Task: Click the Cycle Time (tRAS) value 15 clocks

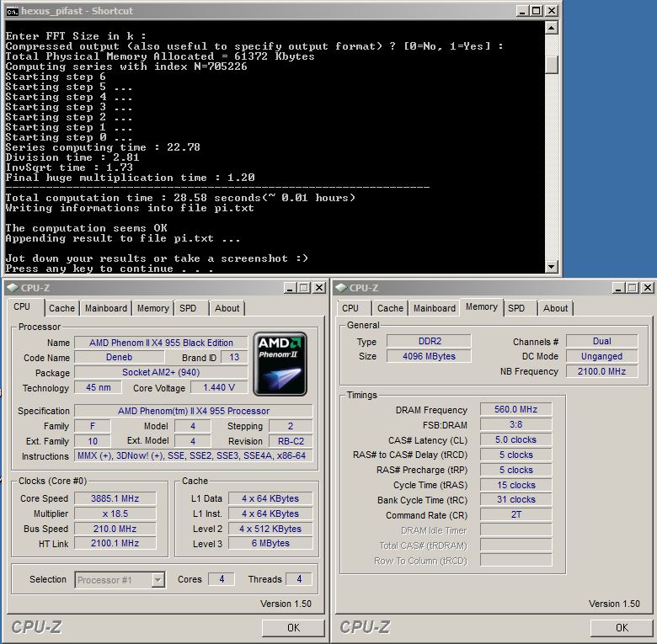Action: 515,485
